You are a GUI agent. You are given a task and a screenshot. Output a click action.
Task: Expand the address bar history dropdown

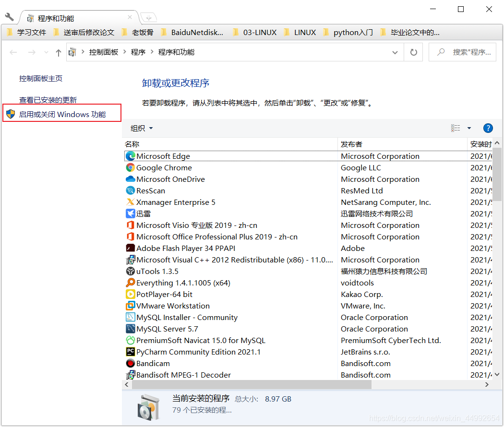tap(395, 52)
